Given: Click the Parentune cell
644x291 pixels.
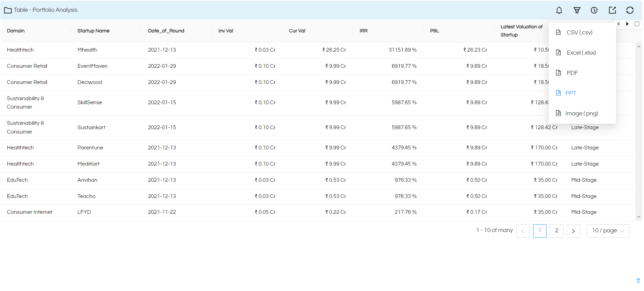Looking at the screenshot, I should (90, 148).
